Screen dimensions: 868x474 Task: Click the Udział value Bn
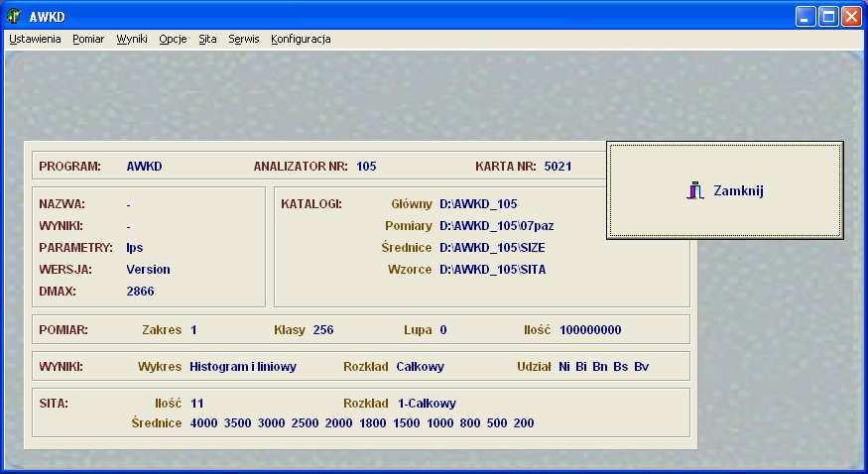[x=599, y=367]
